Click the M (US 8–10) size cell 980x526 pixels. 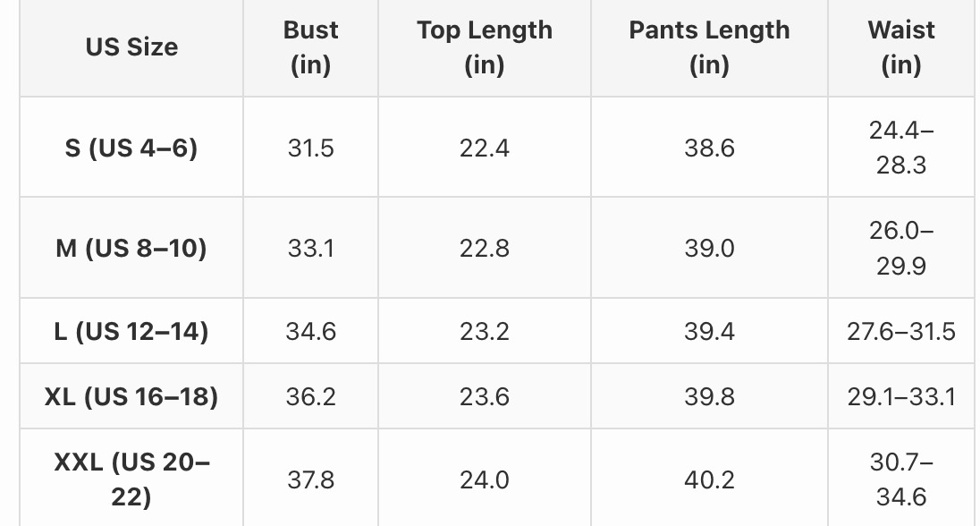coord(131,248)
